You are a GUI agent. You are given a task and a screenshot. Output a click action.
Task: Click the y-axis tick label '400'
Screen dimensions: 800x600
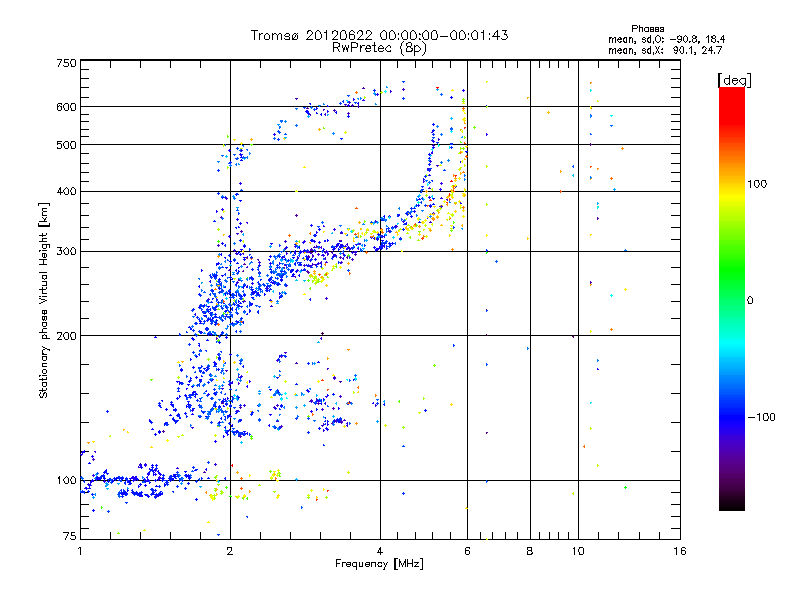coord(66,191)
